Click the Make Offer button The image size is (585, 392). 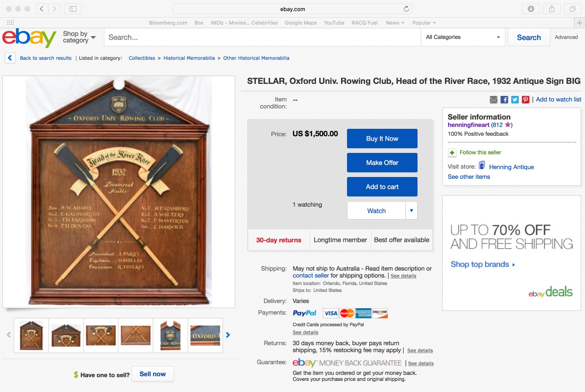point(382,163)
